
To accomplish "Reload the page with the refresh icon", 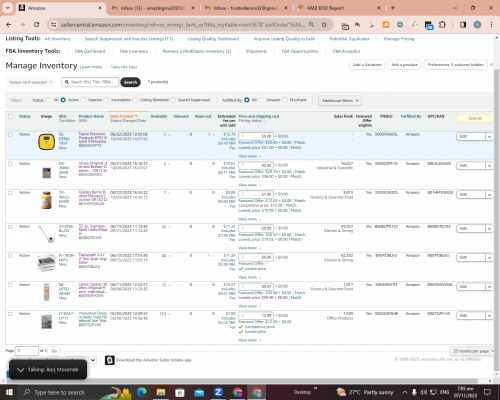I will point(37,25).
